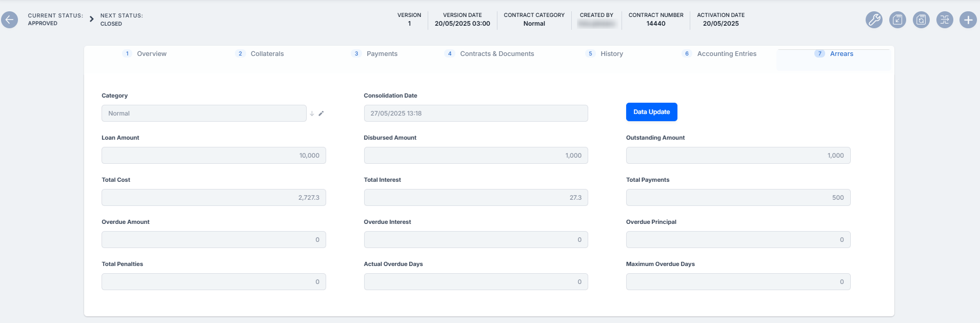Screen dimensions: 980x323
Task: Click the back arrow icon
Action: (x=9, y=20)
